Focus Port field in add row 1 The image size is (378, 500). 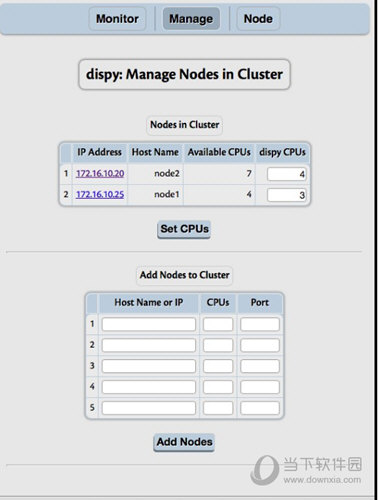[260, 324]
